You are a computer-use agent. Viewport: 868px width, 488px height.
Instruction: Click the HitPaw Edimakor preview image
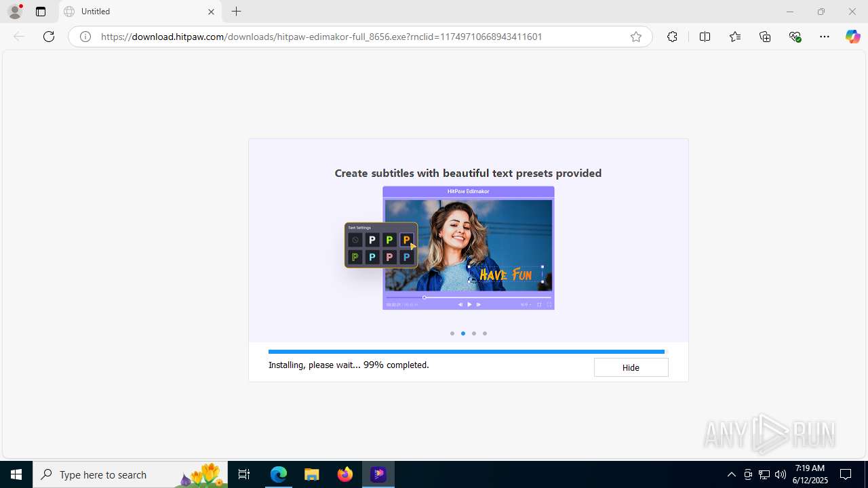point(469,248)
